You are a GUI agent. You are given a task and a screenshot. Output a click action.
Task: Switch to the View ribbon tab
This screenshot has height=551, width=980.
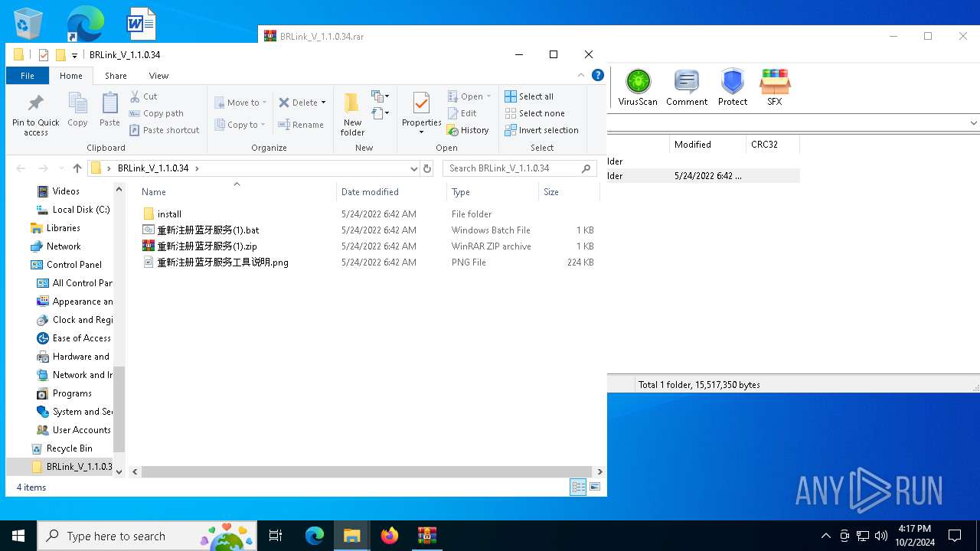point(158,76)
